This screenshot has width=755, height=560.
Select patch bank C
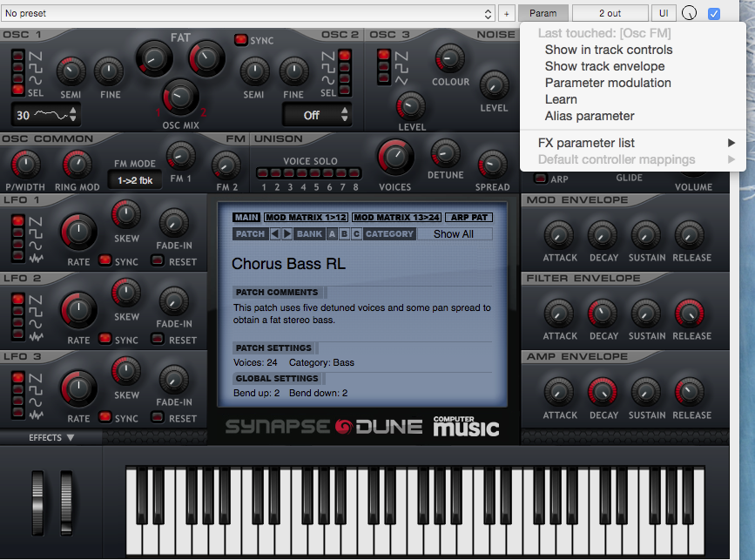(356, 234)
